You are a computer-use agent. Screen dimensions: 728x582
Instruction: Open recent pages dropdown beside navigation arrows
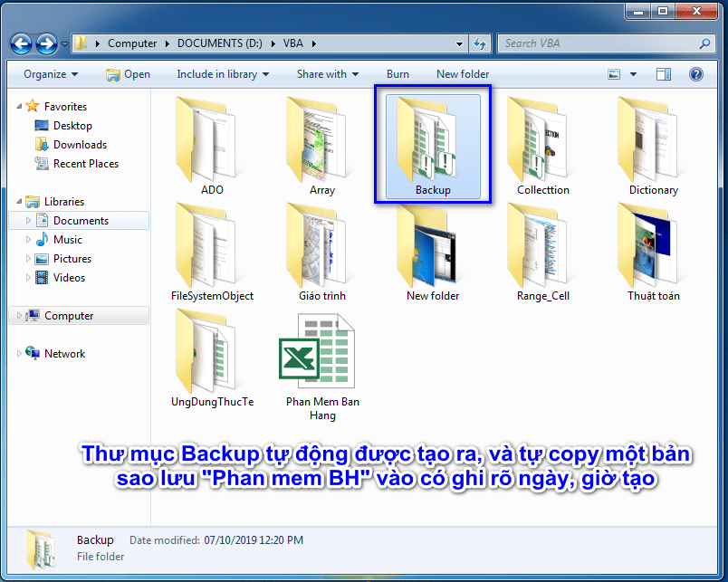(x=64, y=44)
